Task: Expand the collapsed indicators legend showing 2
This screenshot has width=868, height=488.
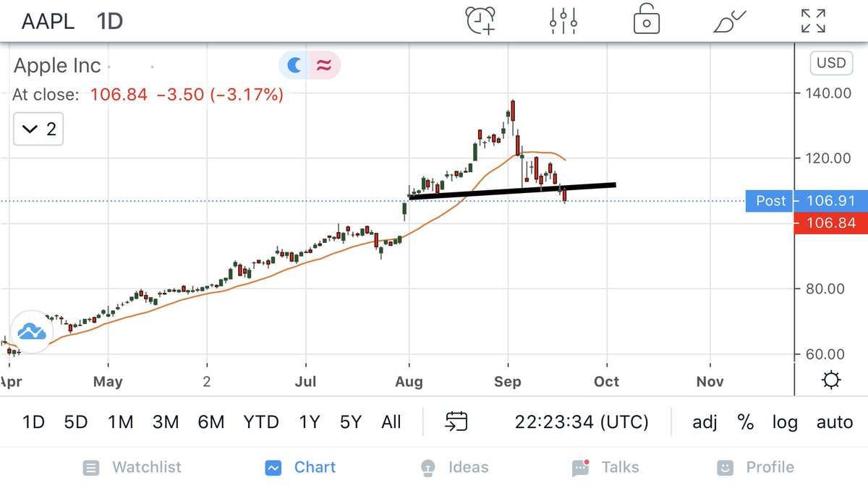Action: 38,129
